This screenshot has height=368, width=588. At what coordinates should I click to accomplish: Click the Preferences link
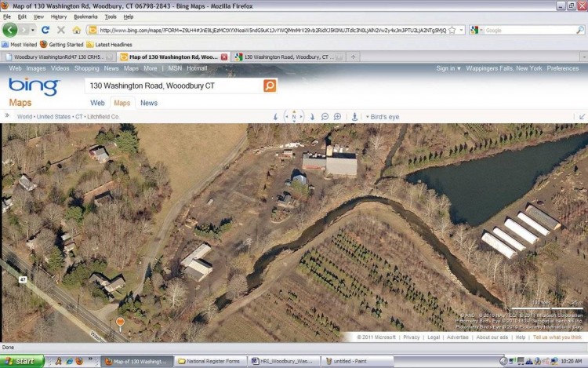point(562,68)
